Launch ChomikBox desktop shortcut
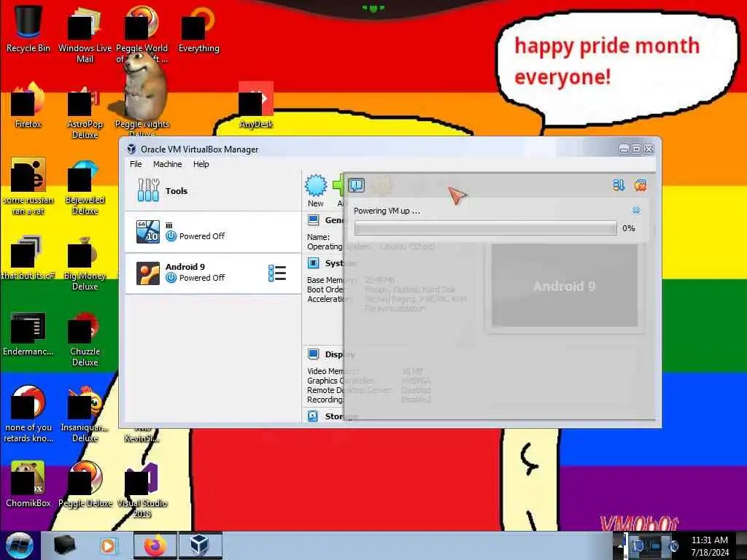Viewport: 747px width, 560px height. (28, 485)
